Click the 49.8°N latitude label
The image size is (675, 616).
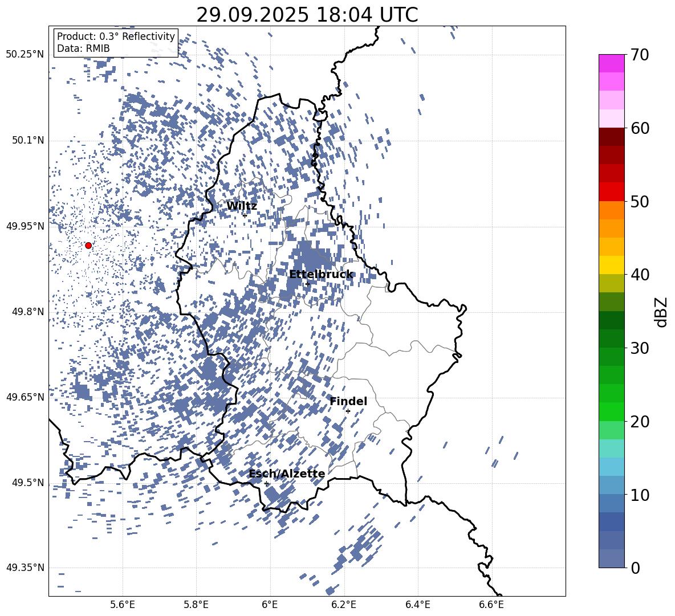[29, 312]
